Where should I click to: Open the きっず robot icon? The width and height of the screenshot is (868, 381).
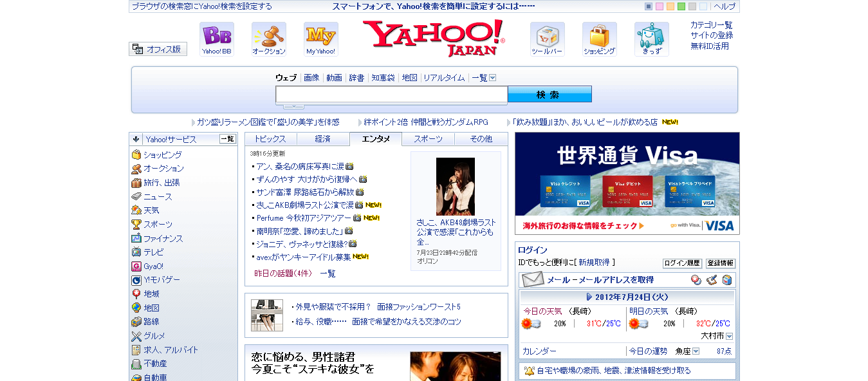[652, 39]
